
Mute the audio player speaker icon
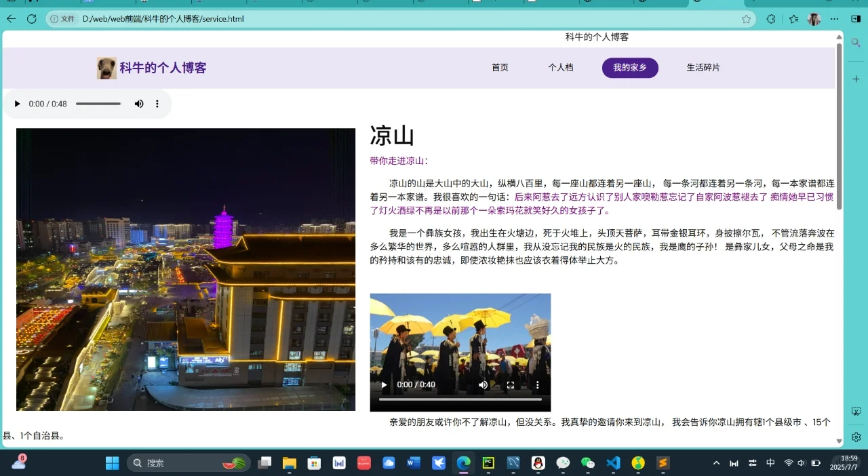coord(139,104)
